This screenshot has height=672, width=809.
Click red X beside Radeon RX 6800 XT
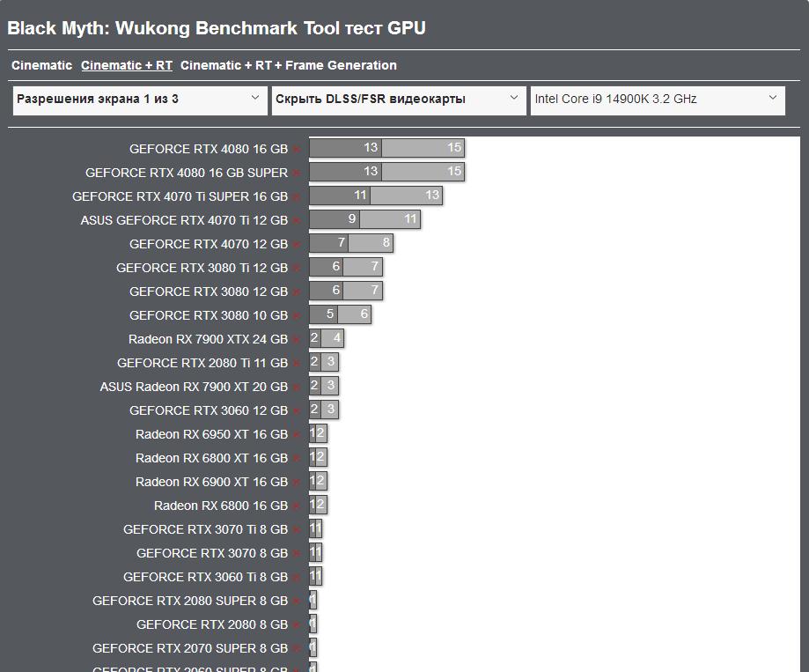tap(296, 458)
